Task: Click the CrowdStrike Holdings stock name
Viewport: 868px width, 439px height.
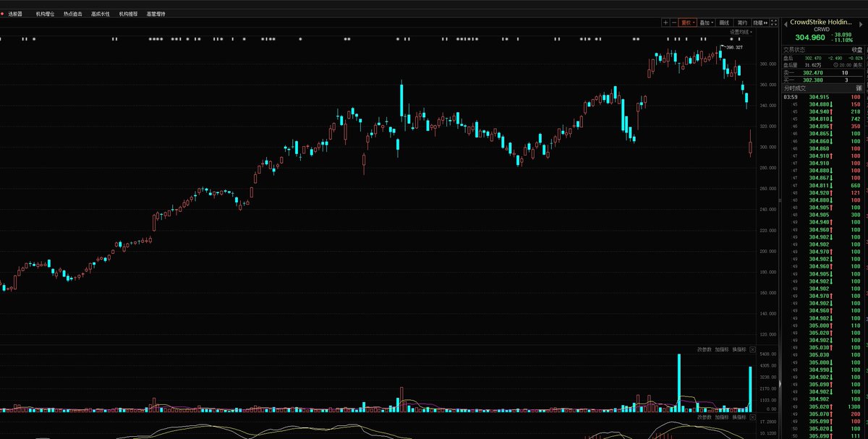Action: click(822, 22)
